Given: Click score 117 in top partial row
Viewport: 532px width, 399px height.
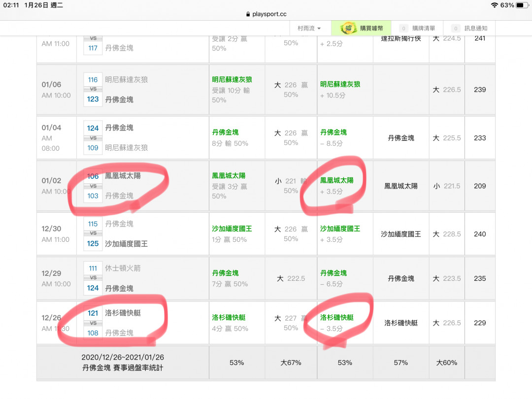Looking at the screenshot, I should point(93,48).
